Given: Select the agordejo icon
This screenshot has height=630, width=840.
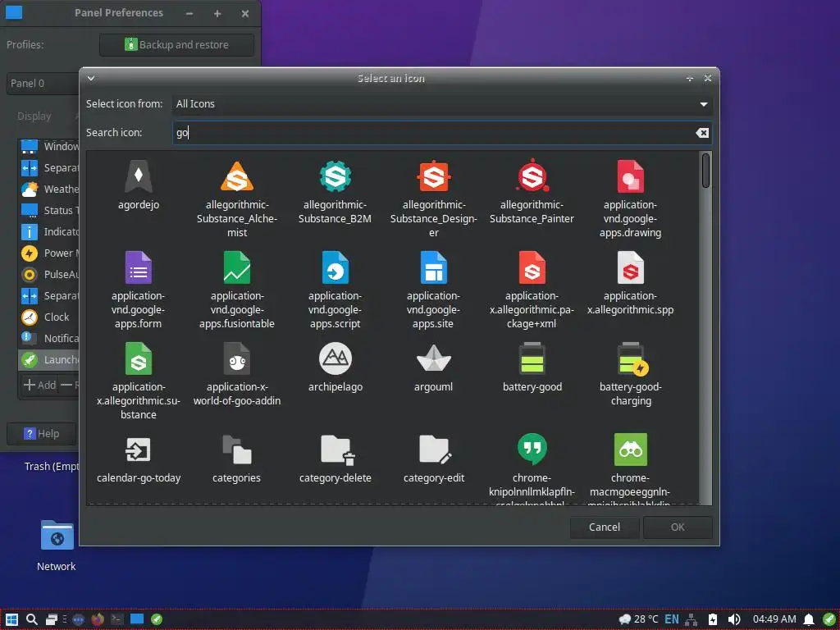Looking at the screenshot, I should pos(138,185).
